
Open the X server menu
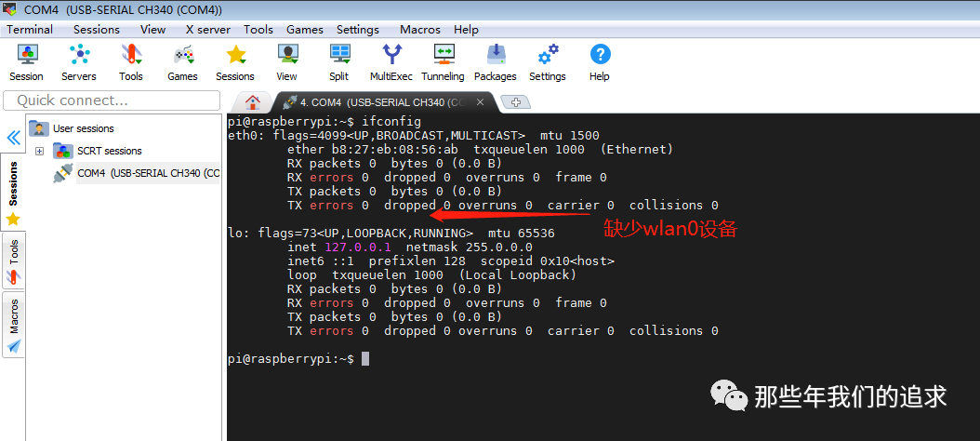(x=208, y=30)
